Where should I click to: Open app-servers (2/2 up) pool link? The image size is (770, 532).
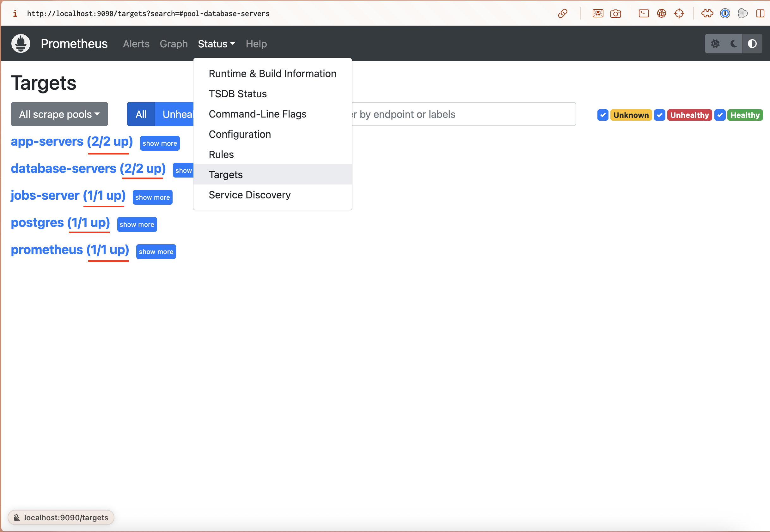point(72,142)
